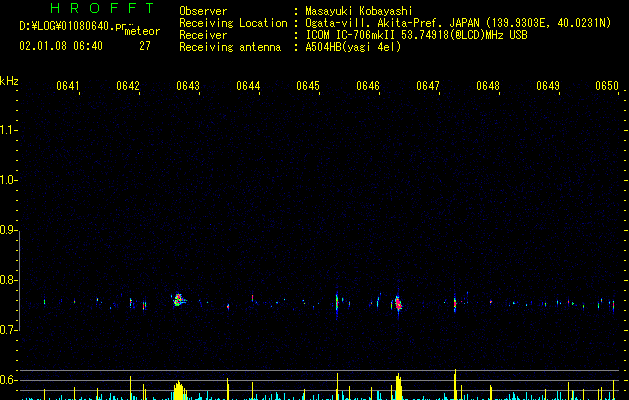Screen dimensions: 629x400
Task: Click the meteor count value 27
Action: pos(145,46)
